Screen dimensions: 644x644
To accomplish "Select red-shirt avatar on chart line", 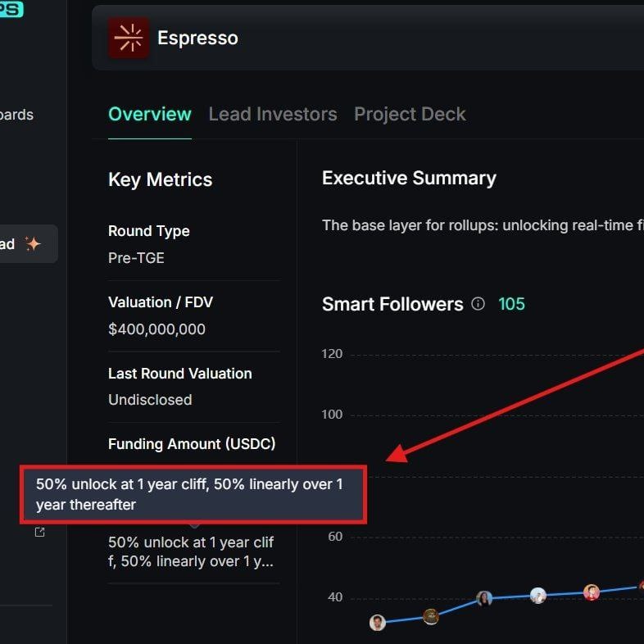I will point(592,592).
